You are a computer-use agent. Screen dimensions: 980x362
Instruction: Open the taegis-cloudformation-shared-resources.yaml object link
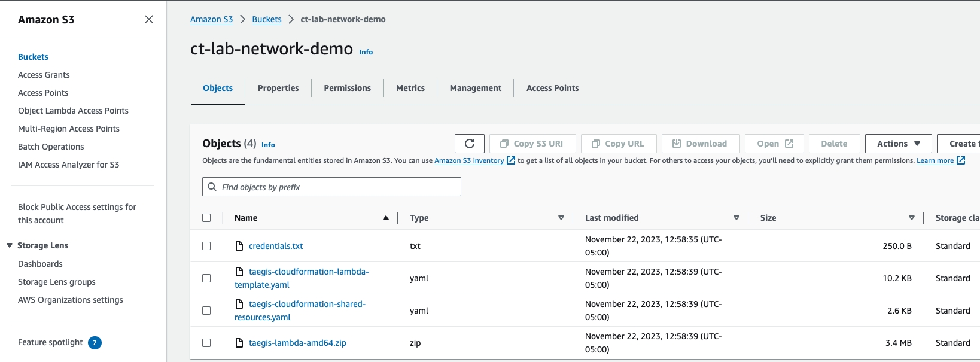coord(300,311)
